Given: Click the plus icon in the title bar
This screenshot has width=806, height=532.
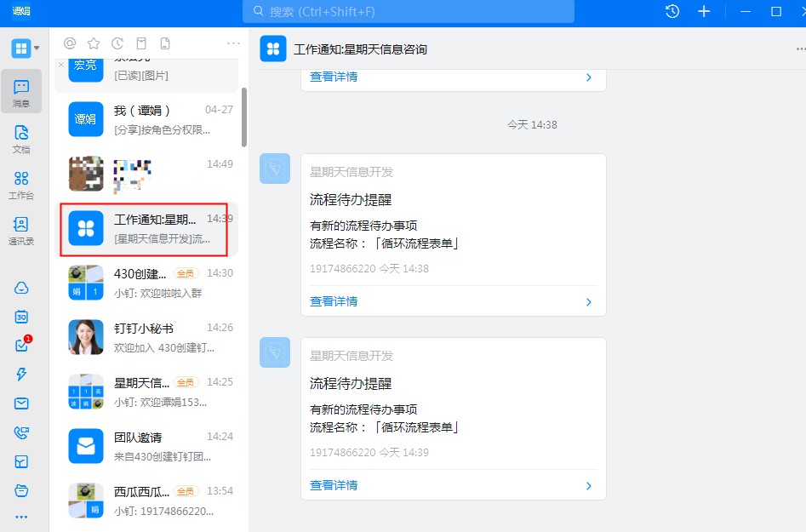Looking at the screenshot, I should (x=704, y=11).
